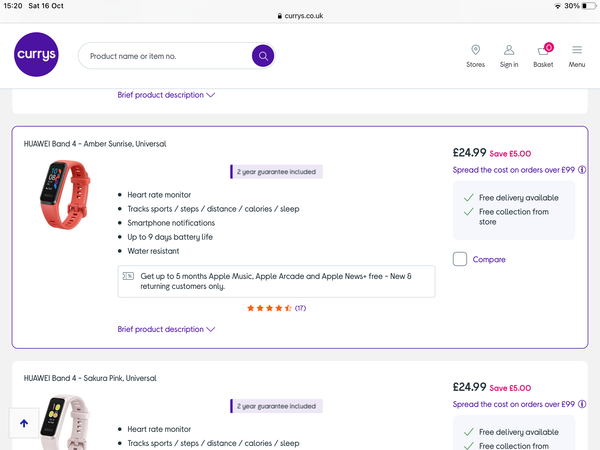Click Sakura Pink 2 year guarantee badge

click(276, 406)
